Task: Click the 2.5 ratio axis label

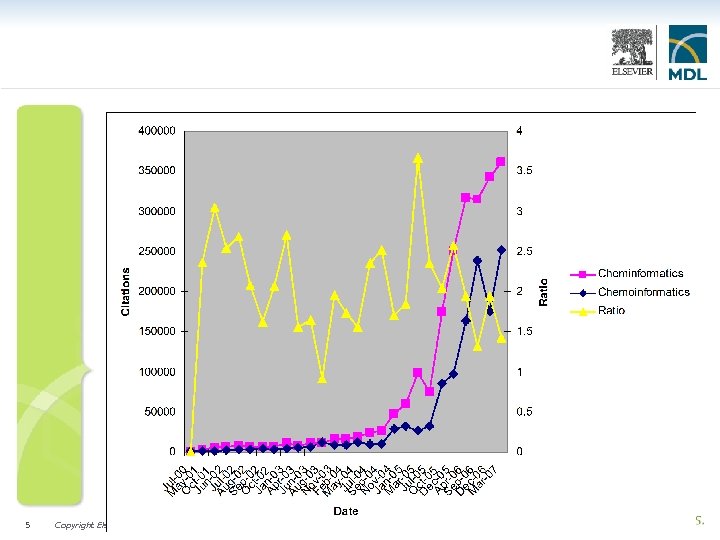Action: pos(524,251)
